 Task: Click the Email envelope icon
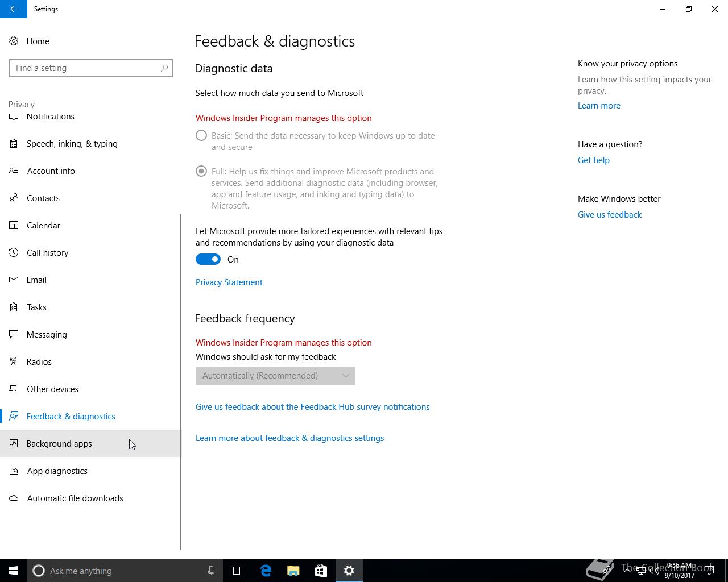point(14,280)
